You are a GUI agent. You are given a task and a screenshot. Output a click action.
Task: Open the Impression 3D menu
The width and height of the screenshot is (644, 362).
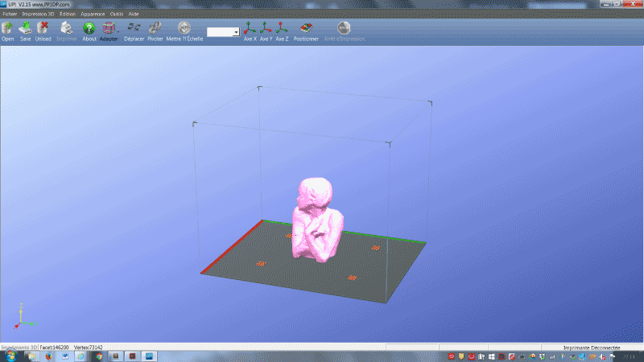38,14
